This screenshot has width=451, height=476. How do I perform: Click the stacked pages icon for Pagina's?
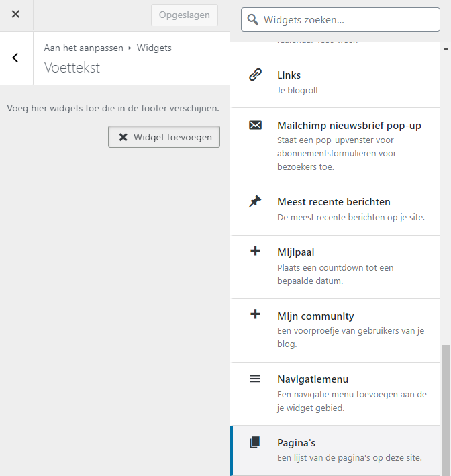254,442
